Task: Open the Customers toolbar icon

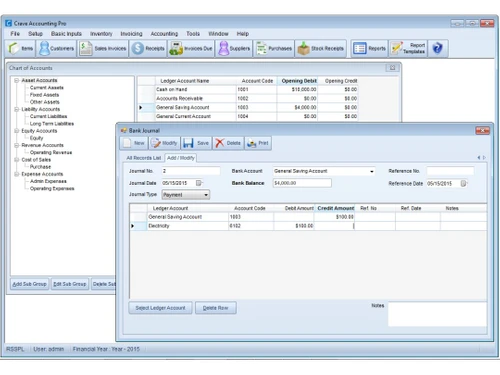Action: (x=56, y=49)
